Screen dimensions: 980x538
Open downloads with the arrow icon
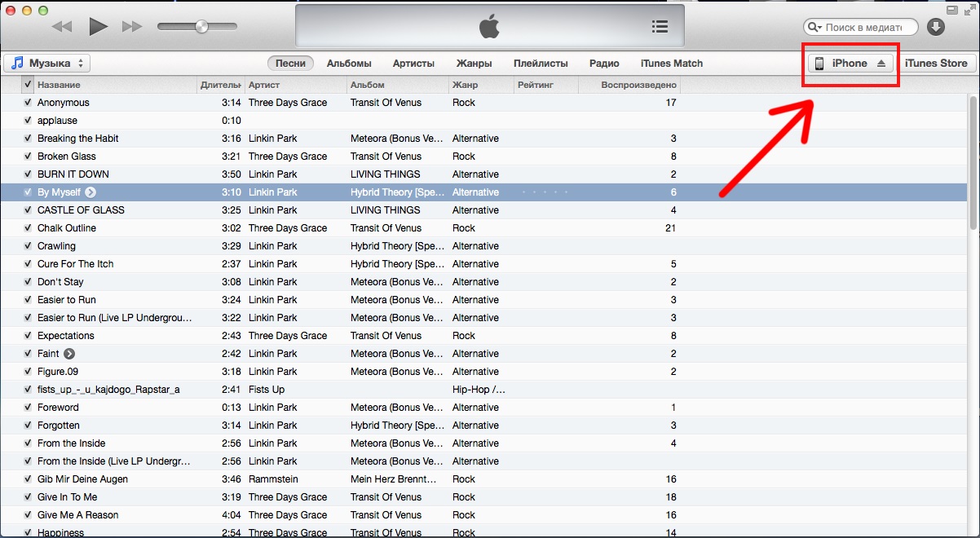(x=936, y=27)
